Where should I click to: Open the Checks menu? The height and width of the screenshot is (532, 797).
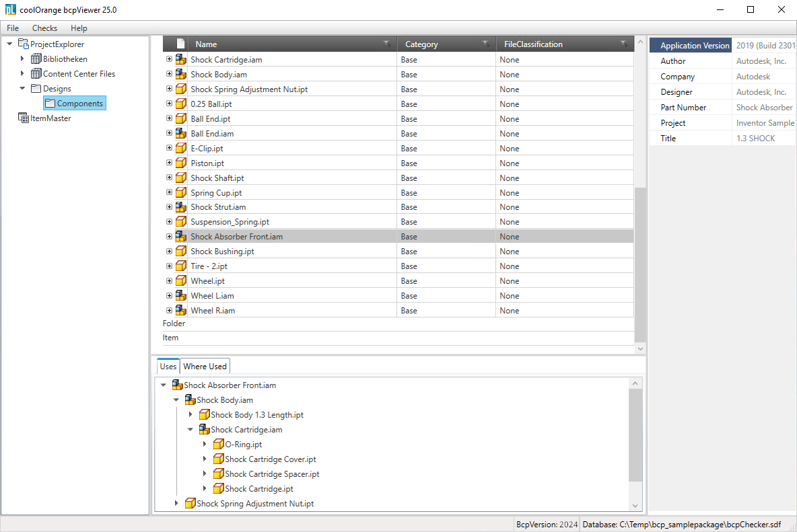pyautogui.click(x=44, y=28)
